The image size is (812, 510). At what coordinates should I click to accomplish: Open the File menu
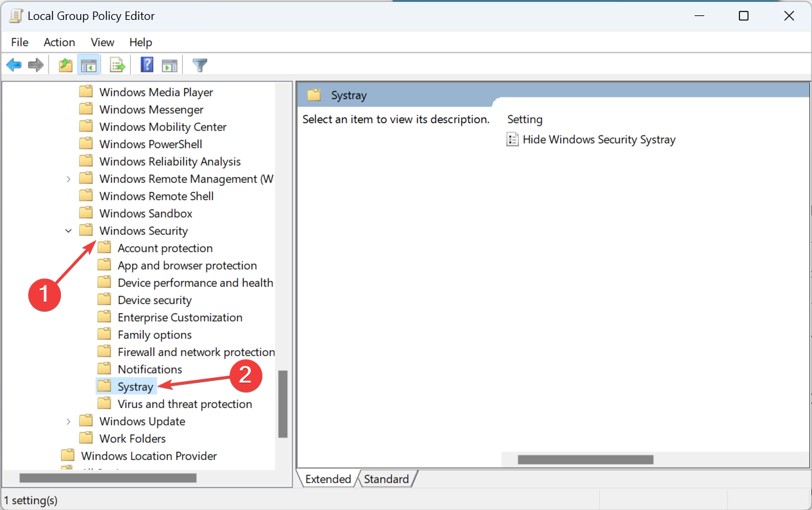(20, 42)
